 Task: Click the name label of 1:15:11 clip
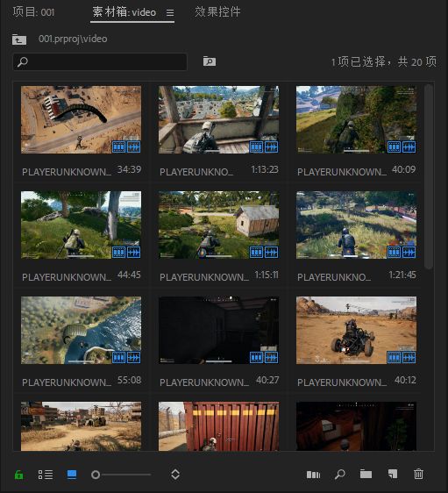pyautogui.click(x=204, y=277)
